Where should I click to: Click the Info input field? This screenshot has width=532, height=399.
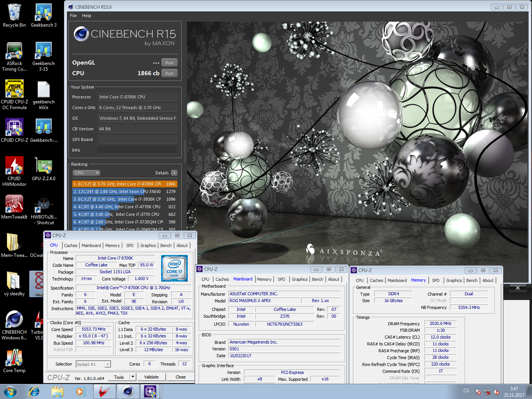[137, 150]
